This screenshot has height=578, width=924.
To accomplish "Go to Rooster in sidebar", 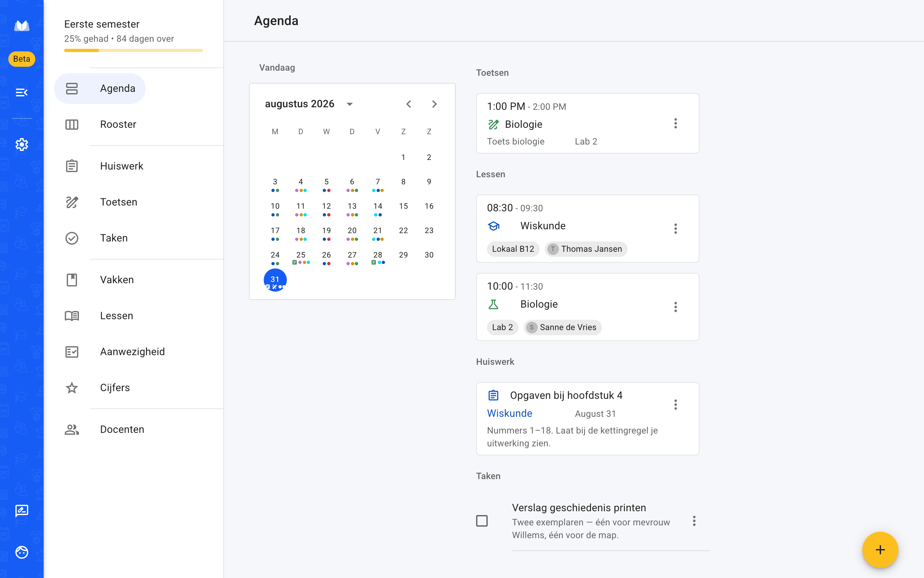I will pyautogui.click(x=118, y=124).
